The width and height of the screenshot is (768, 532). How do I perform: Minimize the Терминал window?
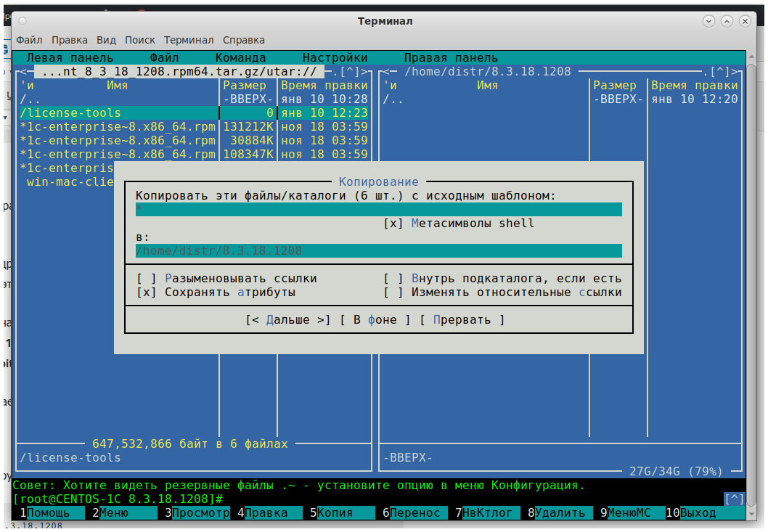(x=708, y=21)
